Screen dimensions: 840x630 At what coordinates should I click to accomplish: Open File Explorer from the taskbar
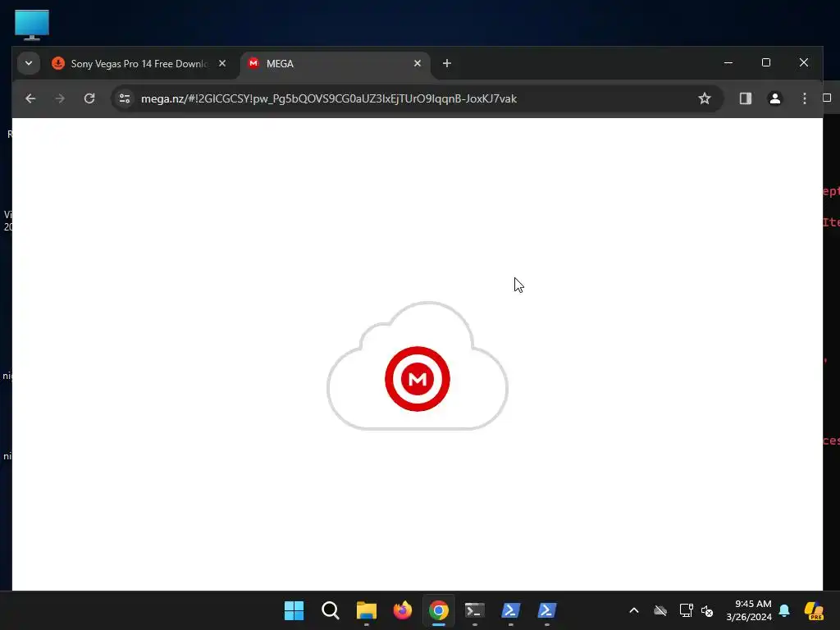click(x=367, y=610)
